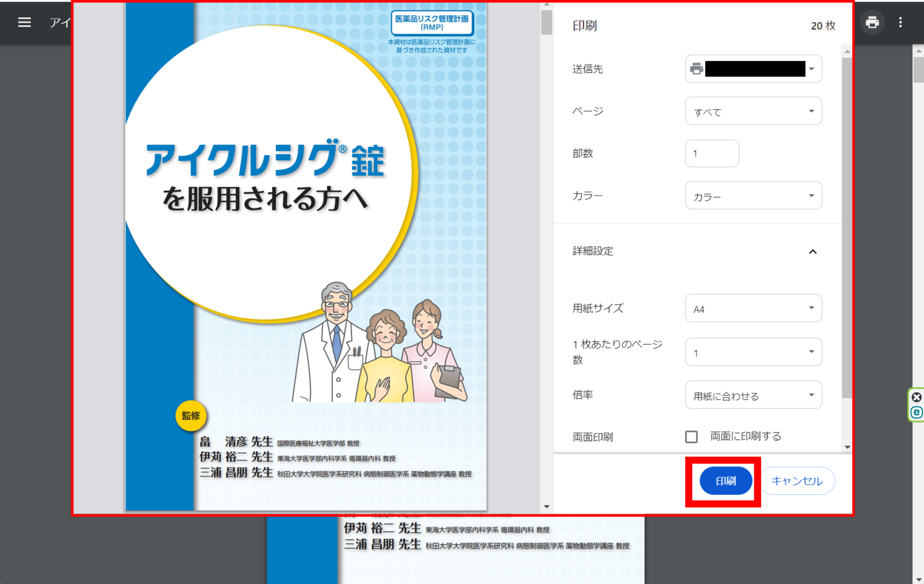Open the 1枚あたりのページ数 dropdown

753,352
